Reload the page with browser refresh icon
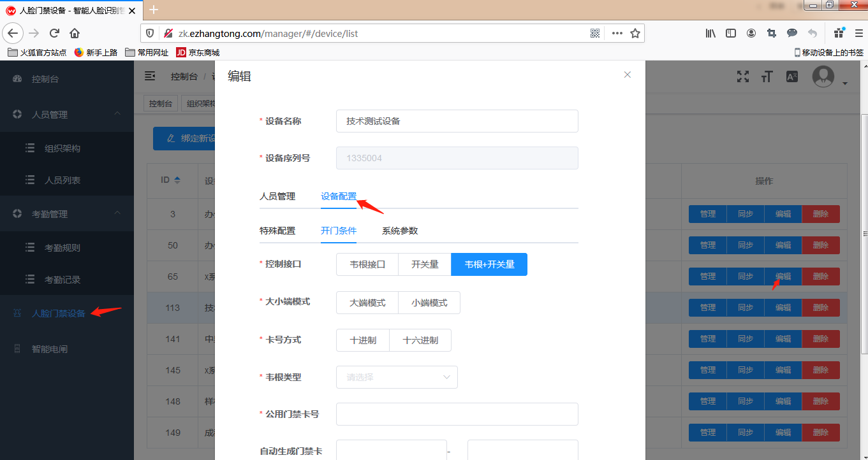The height and width of the screenshot is (460, 868). pyautogui.click(x=54, y=33)
